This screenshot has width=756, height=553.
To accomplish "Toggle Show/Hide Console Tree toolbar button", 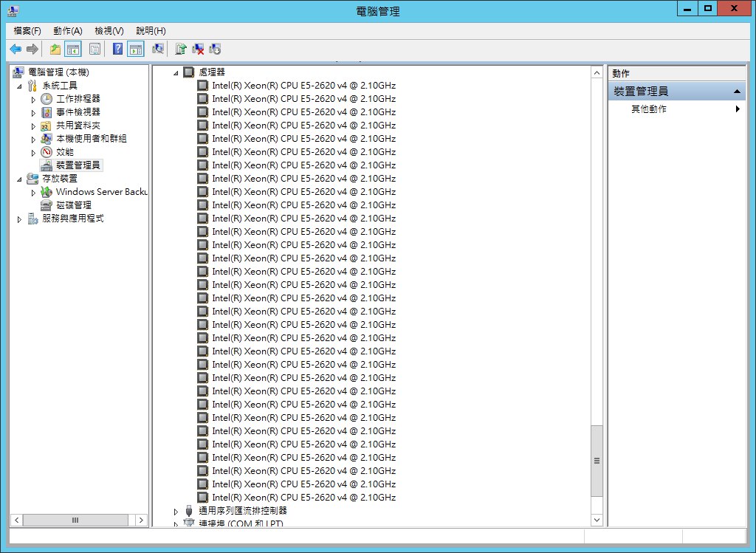I will coord(73,49).
